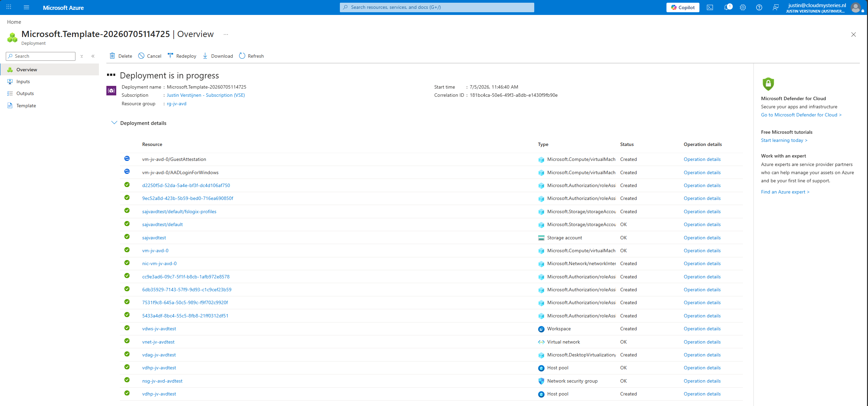Open the Inputs menu item

[x=23, y=81]
